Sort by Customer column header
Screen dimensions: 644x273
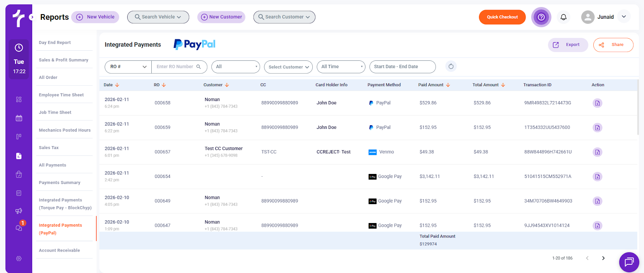[216, 85]
